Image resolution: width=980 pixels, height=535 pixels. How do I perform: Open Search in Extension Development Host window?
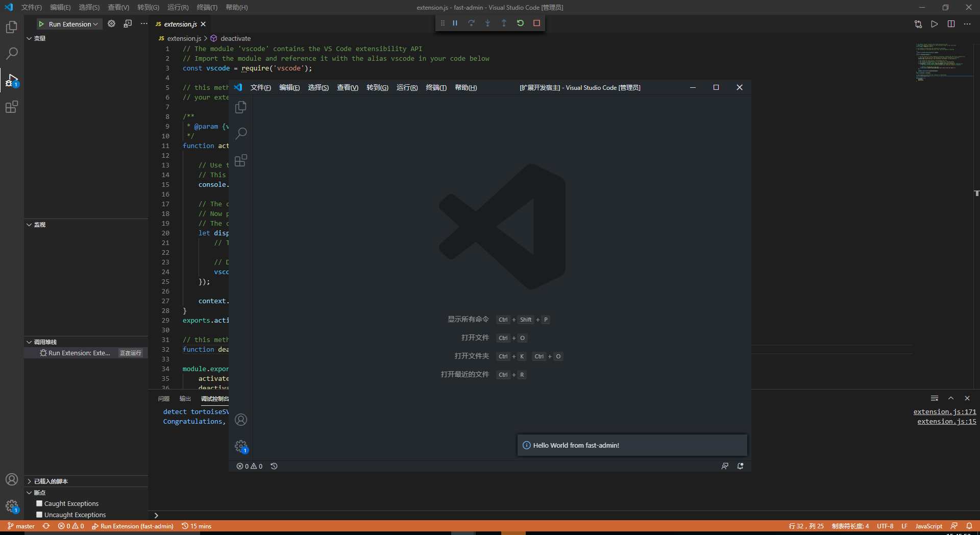[x=241, y=134]
